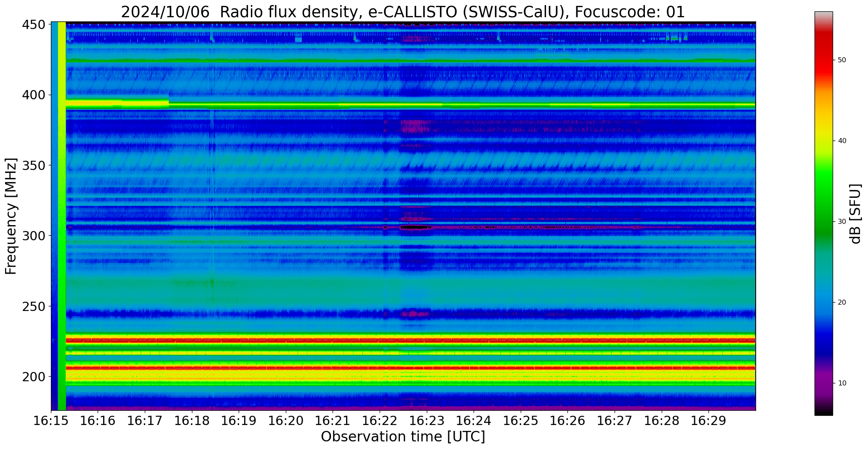Click the 200 frequency tick label
Viewport: 868px width, 449px height.
(x=34, y=377)
